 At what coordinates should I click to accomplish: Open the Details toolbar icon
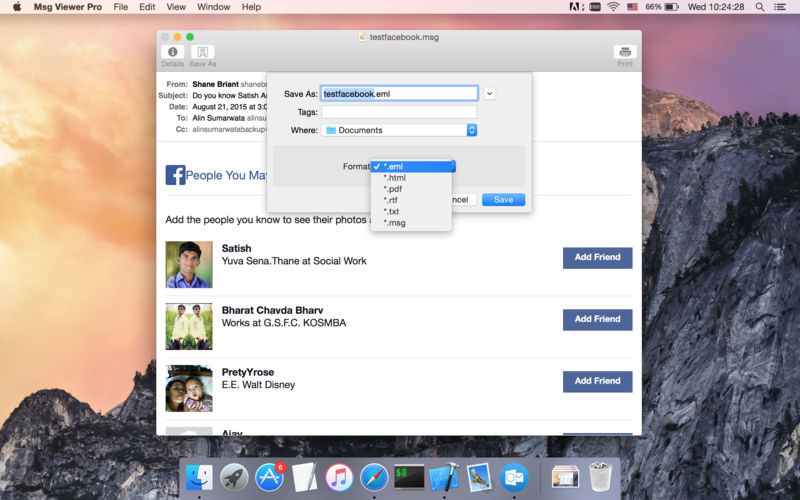coord(172,52)
